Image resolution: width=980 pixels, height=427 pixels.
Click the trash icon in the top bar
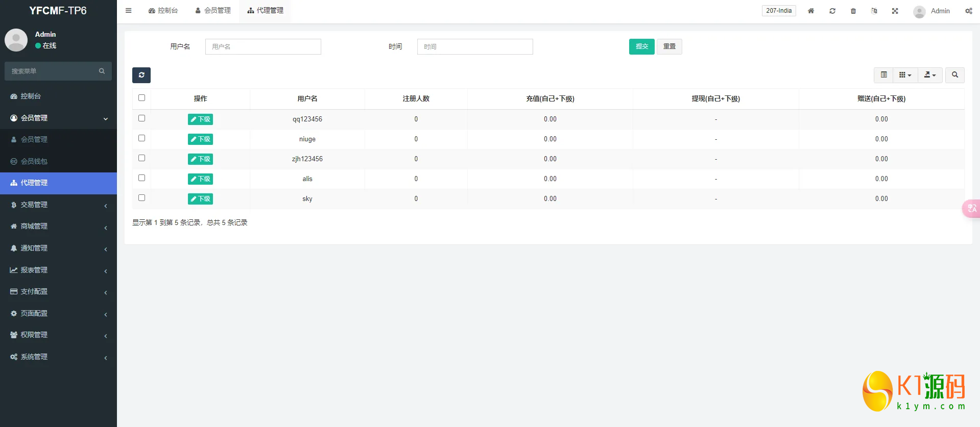(853, 11)
